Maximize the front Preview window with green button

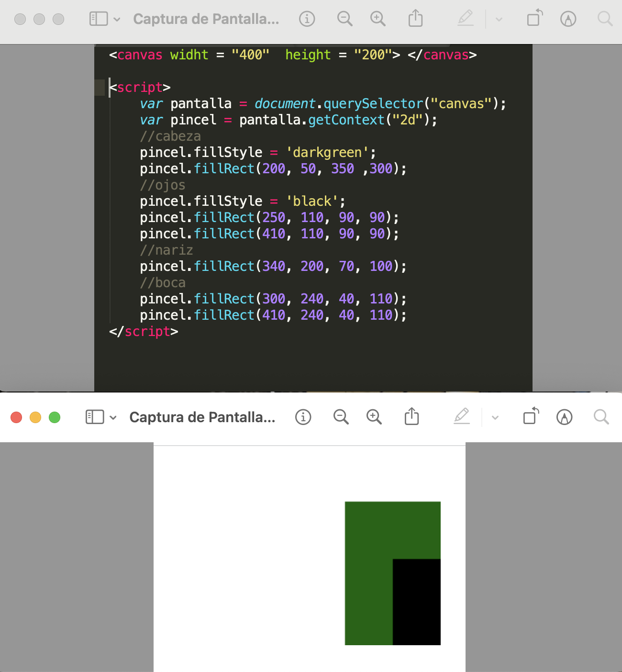point(55,417)
